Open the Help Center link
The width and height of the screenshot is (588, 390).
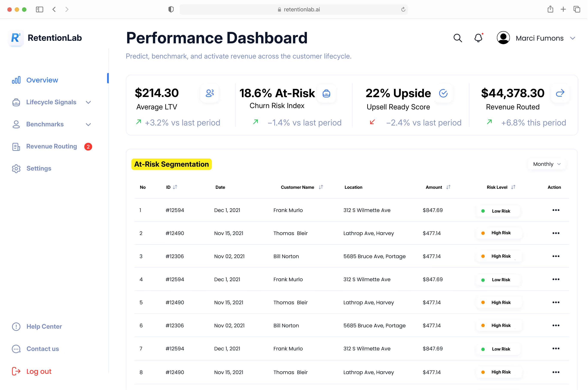pos(44,327)
